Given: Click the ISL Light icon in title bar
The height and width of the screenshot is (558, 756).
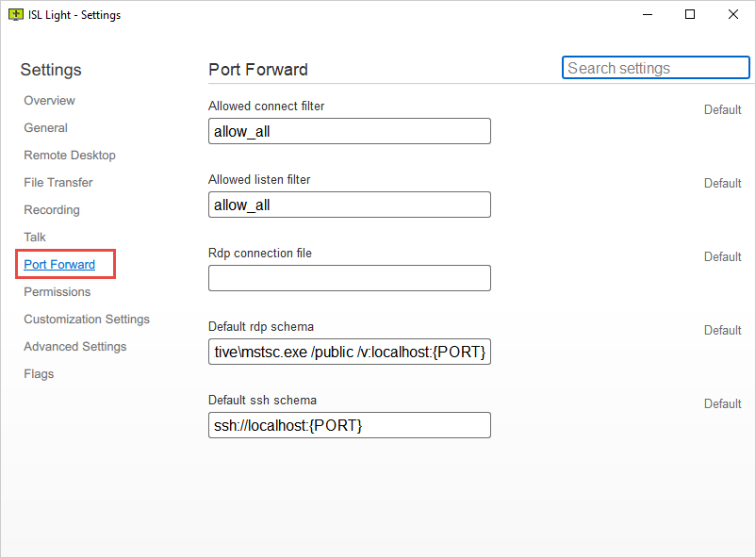Looking at the screenshot, I should (x=16, y=14).
